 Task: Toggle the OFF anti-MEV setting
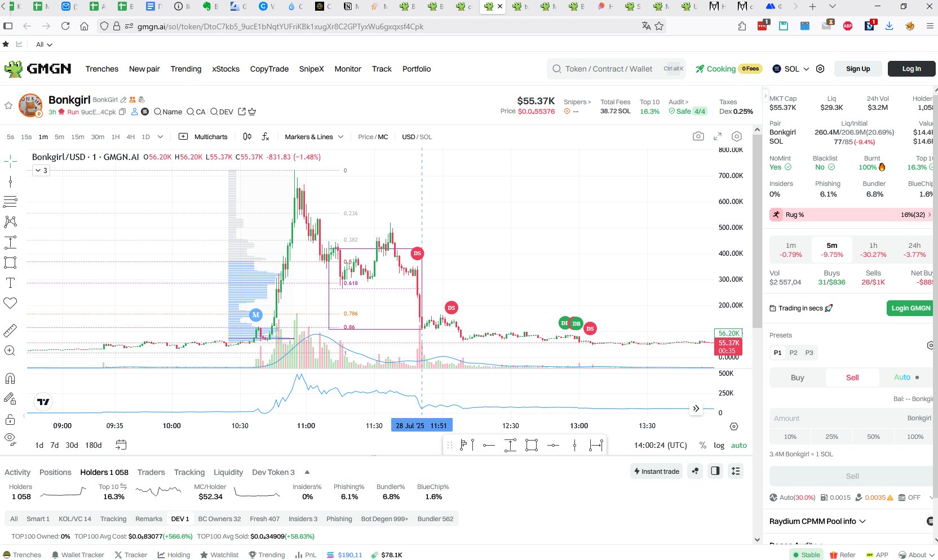(909, 497)
